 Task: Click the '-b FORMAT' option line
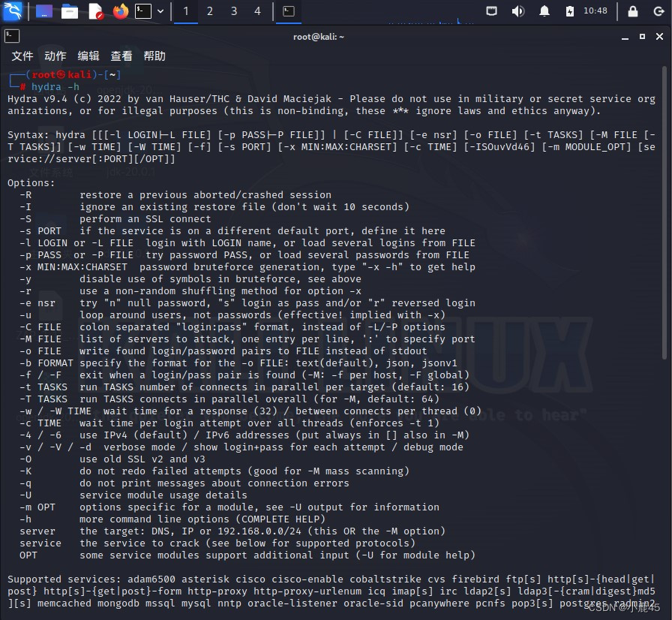coord(238,363)
